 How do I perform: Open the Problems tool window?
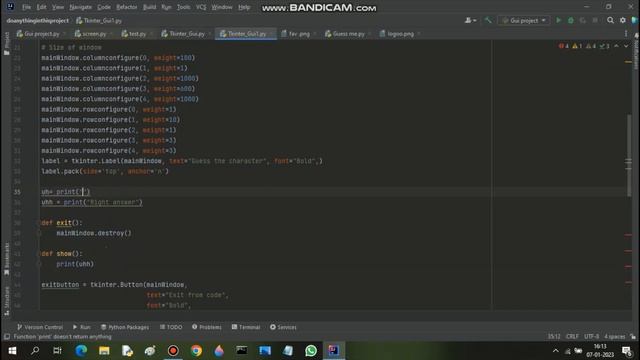(x=207, y=327)
